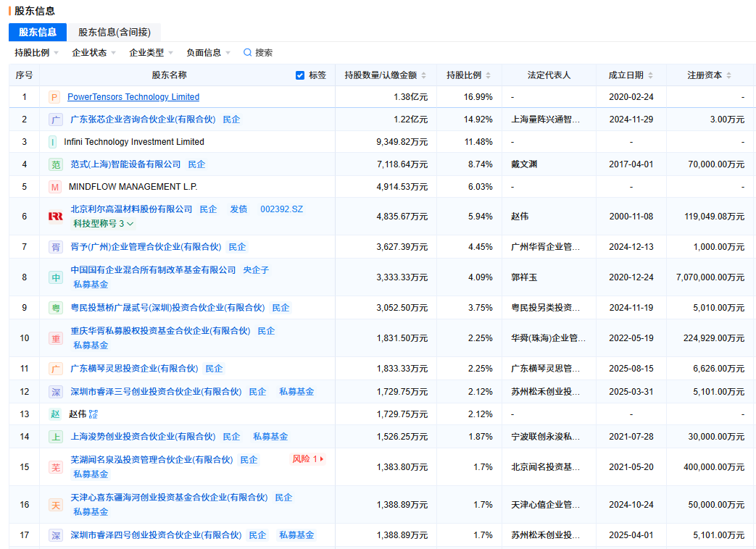Open the relationship graph icon beside 赵伟
Screen dimensions: 756x549
(94, 414)
